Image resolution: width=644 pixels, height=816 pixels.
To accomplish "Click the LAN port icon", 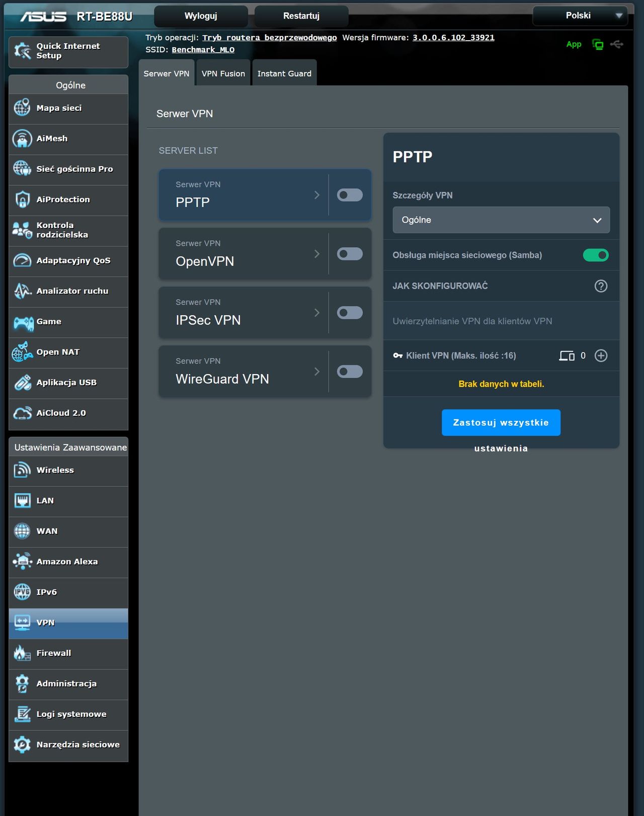I will tap(22, 500).
